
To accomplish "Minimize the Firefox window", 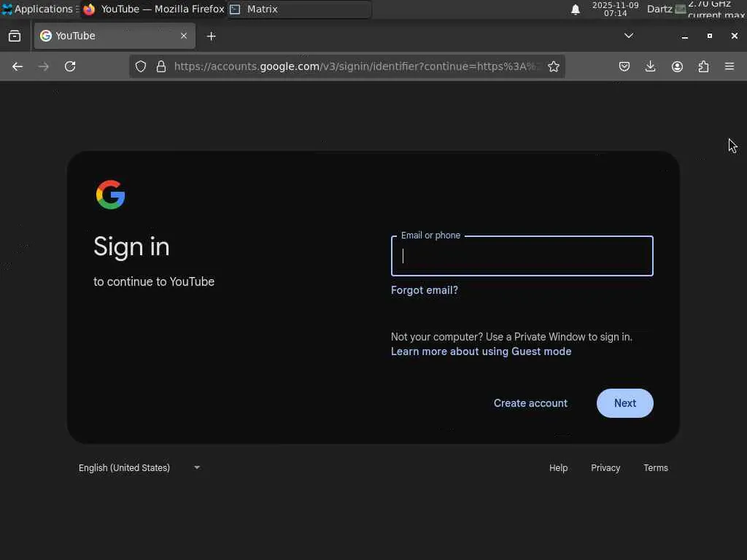I will coord(684,36).
